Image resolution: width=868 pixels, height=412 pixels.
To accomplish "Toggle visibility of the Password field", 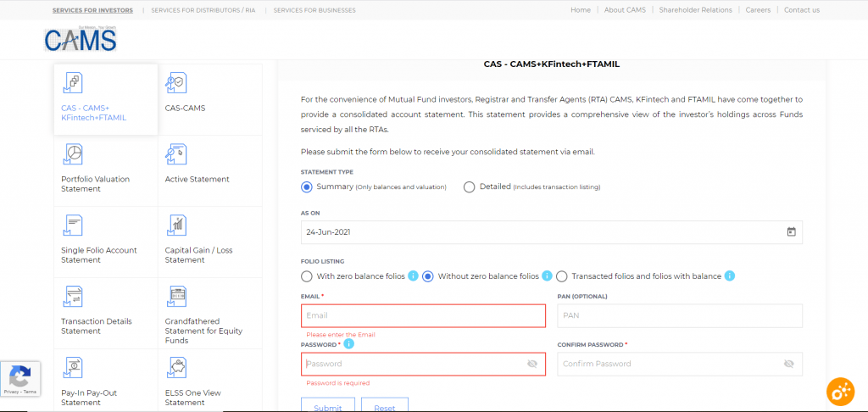I will tap(532, 364).
